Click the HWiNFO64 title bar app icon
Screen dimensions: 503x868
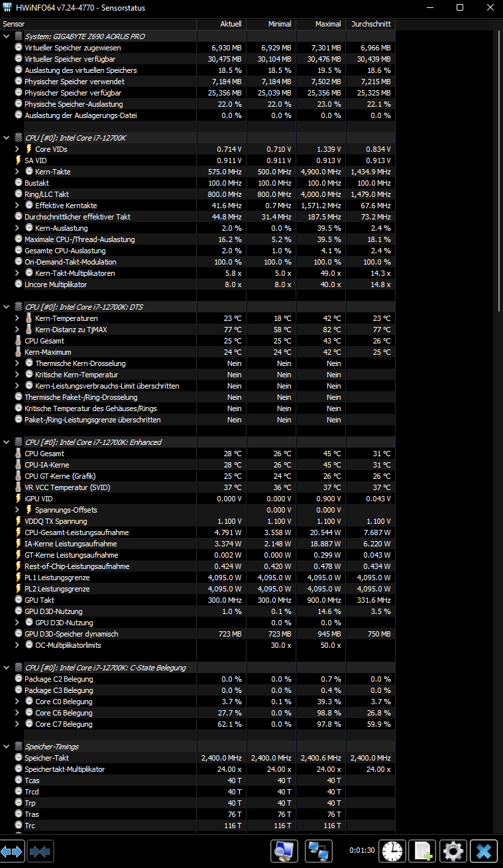coord(7,7)
